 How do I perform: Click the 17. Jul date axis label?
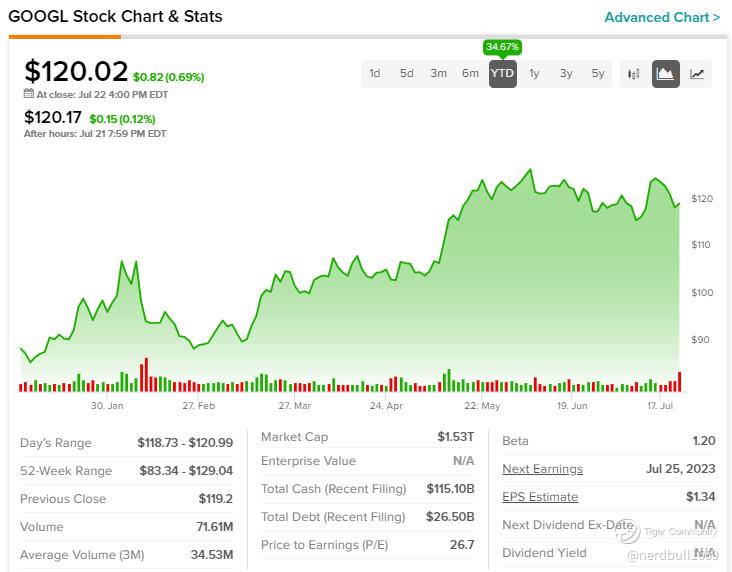tap(660, 406)
